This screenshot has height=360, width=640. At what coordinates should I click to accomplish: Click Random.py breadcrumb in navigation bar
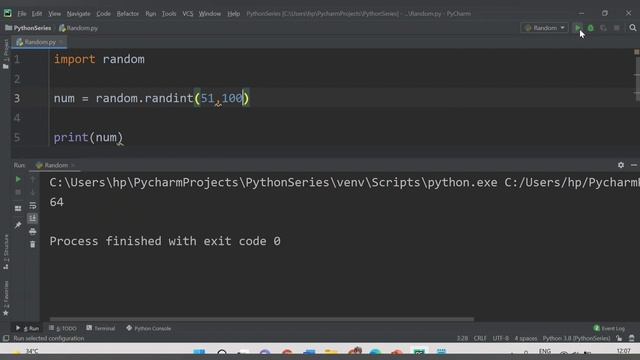pyautogui.click(x=78, y=28)
